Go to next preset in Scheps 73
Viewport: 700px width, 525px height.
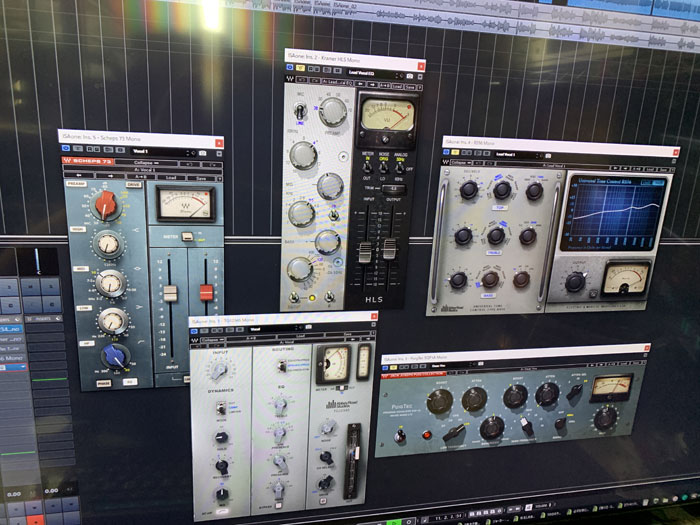pyautogui.click(x=110, y=176)
